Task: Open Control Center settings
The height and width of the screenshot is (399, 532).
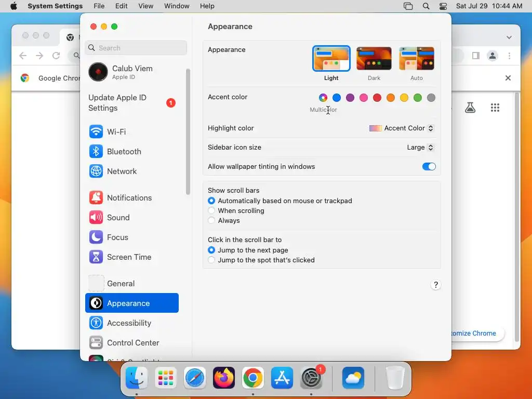Action: tap(131, 343)
